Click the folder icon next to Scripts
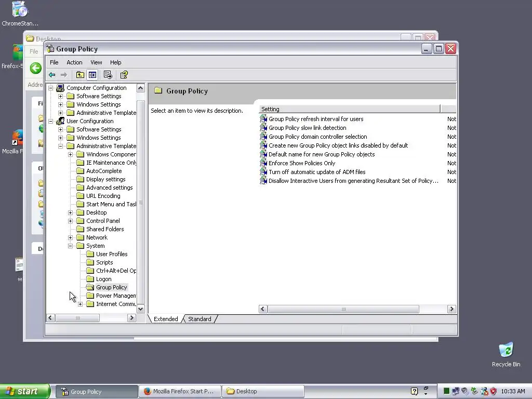 90,262
